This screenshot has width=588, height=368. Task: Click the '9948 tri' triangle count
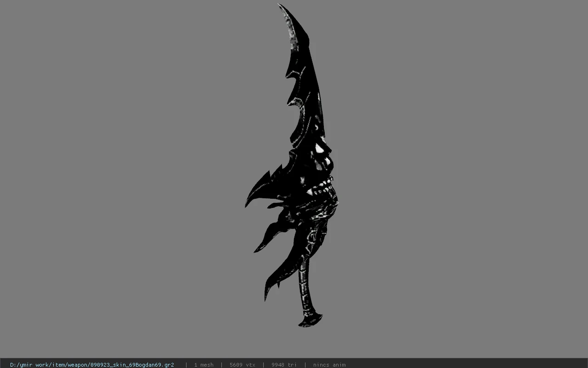pyautogui.click(x=284, y=365)
